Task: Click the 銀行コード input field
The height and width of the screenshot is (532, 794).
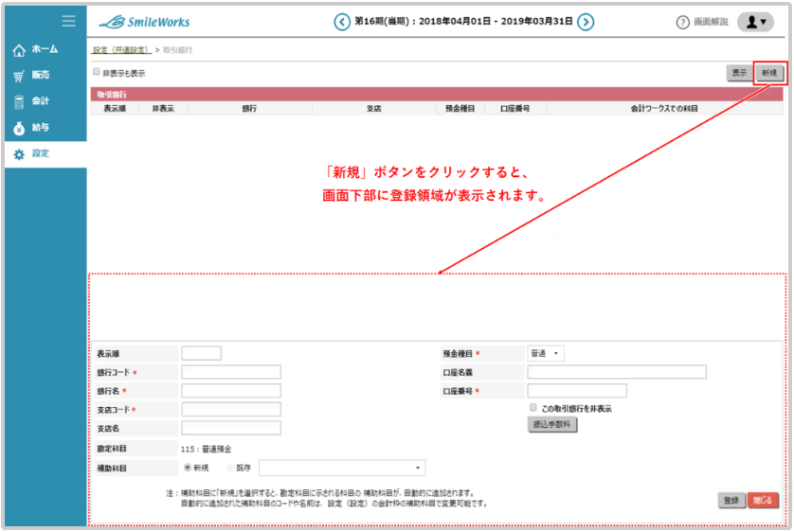Action: point(231,372)
